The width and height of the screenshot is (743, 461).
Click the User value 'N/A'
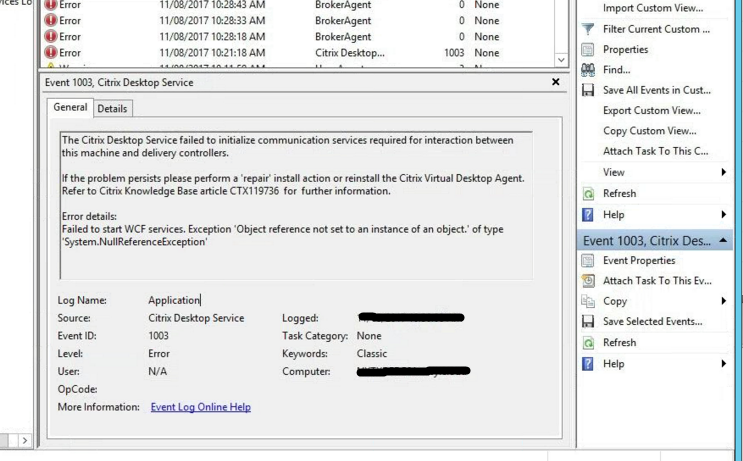pos(157,371)
